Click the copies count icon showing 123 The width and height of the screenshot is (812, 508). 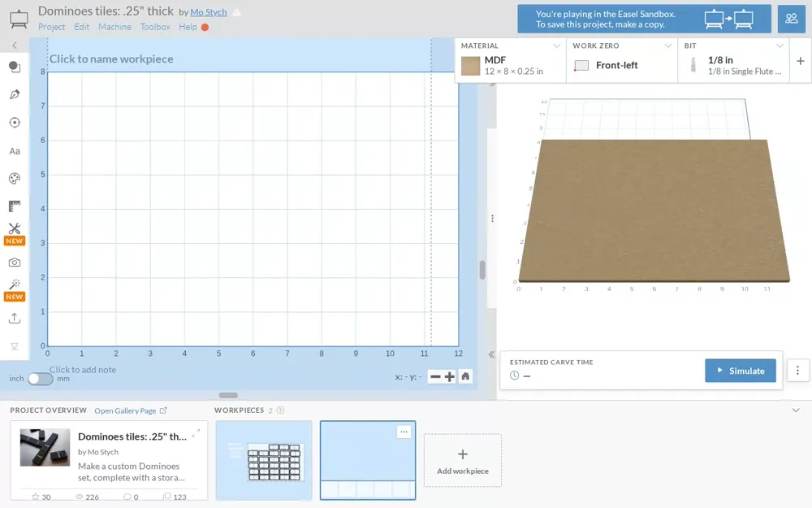click(166, 497)
